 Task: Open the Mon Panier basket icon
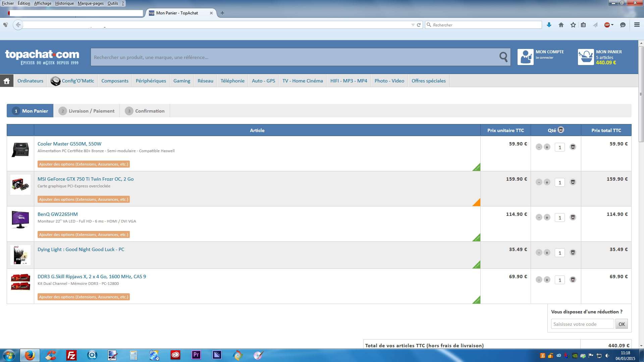586,57
